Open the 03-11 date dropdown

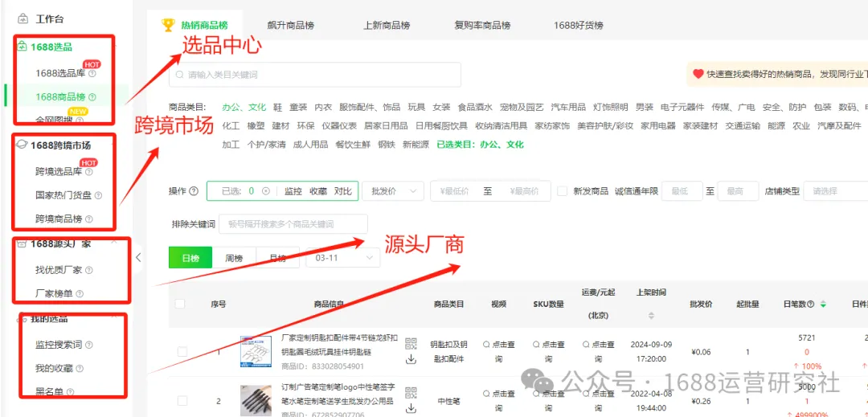point(343,258)
